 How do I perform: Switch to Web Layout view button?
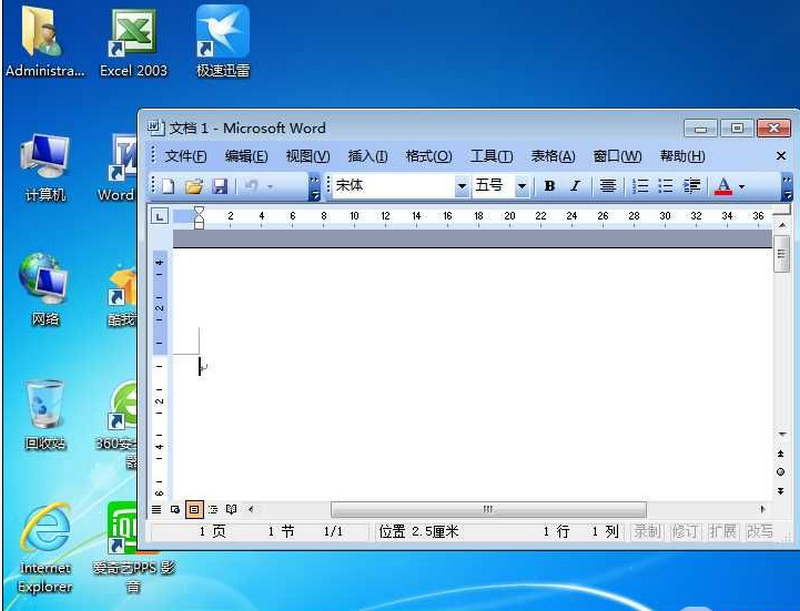pos(175,509)
